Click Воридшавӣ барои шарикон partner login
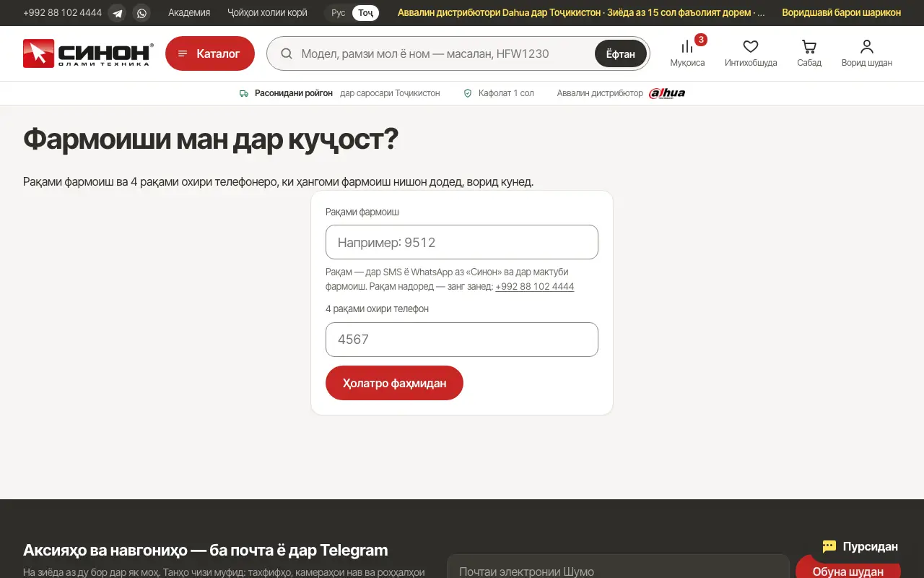The width and height of the screenshot is (924, 578). coord(841,13)
